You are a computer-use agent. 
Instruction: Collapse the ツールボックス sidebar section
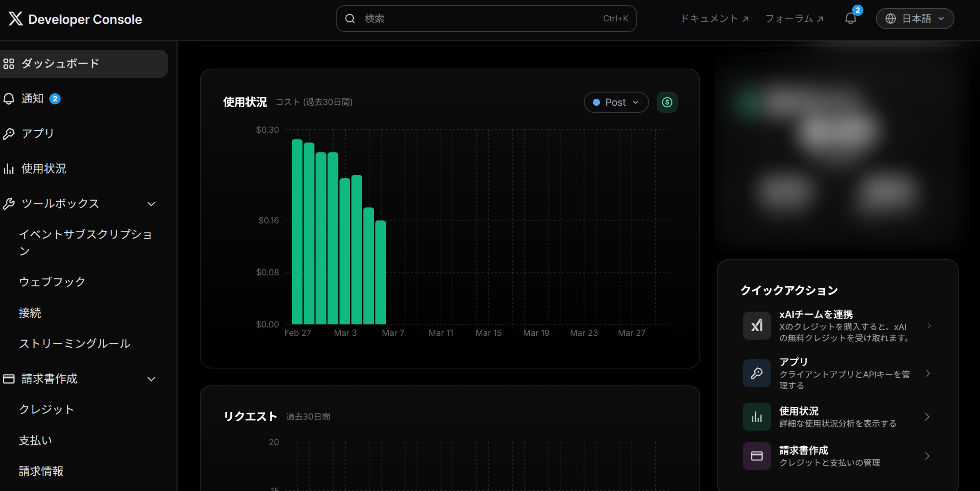click(x=151, y=204)
